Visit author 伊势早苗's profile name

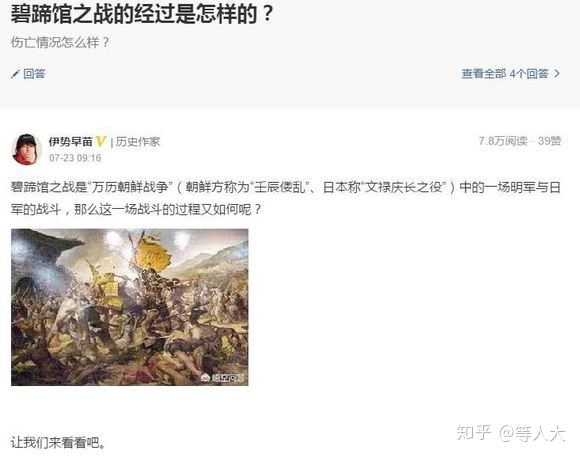tap(71, 141)
